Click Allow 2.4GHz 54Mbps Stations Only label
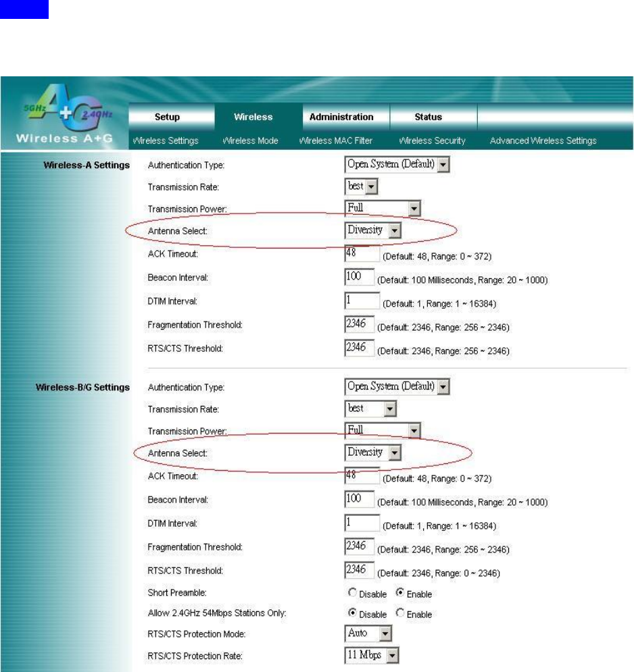This screenshot has height=672, width=634. pyautogui.click(x=217, y=613)
